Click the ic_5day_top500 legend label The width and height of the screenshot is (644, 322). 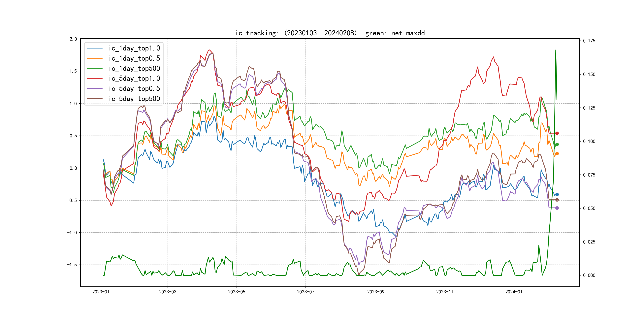[x=134, y=99]
